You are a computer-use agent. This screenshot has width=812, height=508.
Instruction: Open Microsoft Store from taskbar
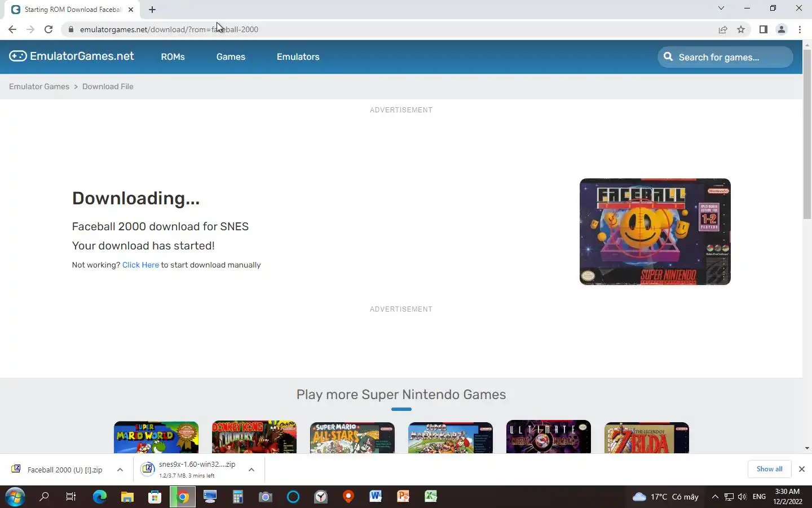pos(155,497)
